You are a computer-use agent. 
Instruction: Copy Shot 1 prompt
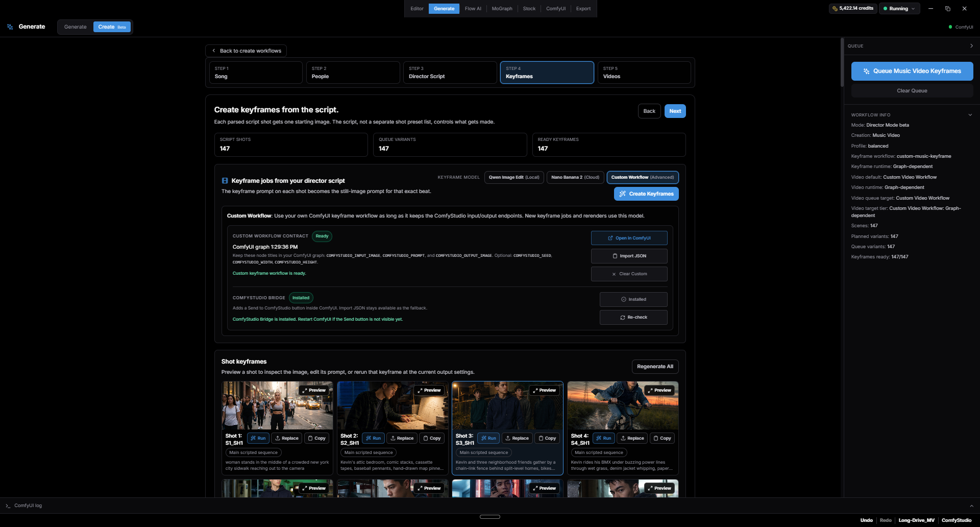click(x=317, y=438)
